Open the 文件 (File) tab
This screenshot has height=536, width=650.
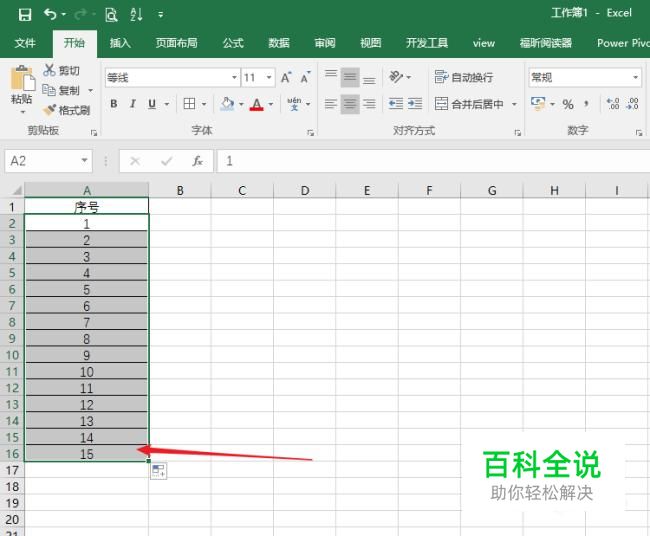pyautogui.click(x=25, y=43)
